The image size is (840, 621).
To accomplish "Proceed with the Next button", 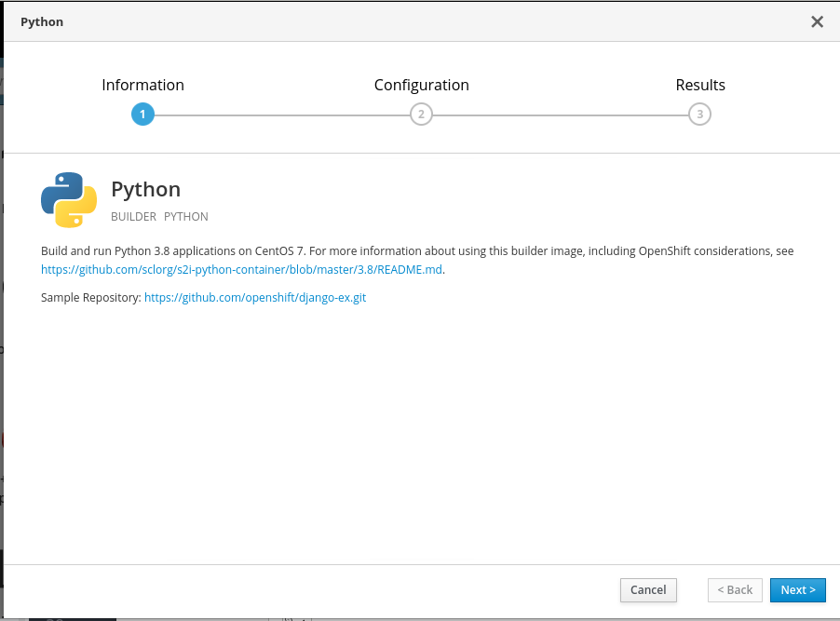I will tap(798, 590).
